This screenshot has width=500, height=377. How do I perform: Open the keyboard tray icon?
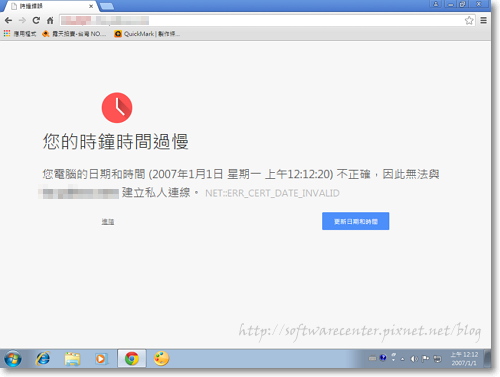pyautogui.click(x=372, y=359)
